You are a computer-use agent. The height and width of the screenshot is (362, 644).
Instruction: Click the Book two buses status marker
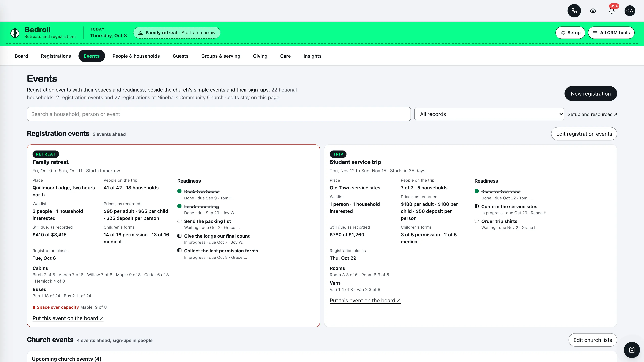point(179,191)
